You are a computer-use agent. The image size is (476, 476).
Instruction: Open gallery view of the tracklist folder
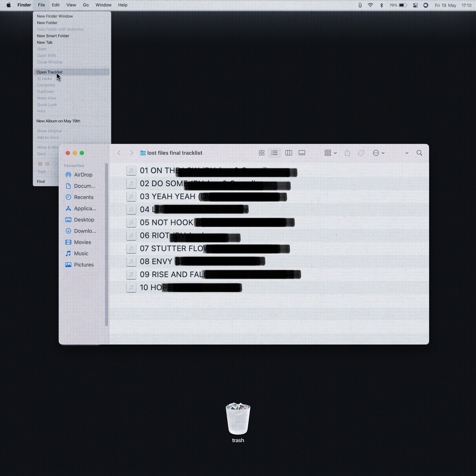(x=302, y=153)
